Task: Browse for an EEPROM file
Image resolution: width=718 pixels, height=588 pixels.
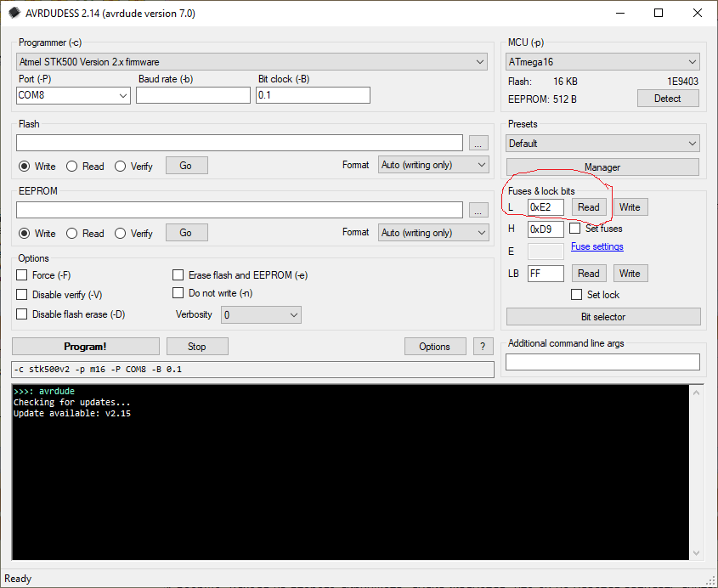Action: [478, 210]
